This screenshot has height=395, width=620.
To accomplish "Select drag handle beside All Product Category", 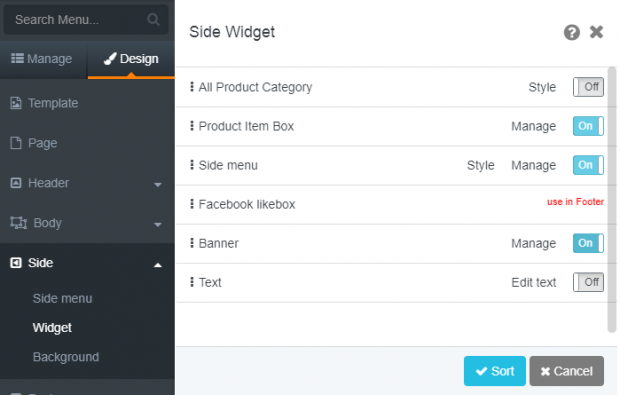I will click(x=192, y=87).
